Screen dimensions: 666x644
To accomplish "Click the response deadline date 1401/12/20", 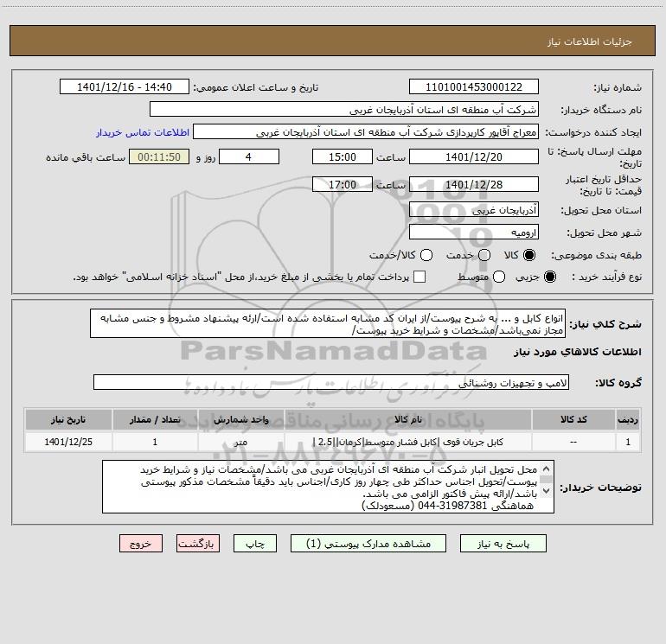I will (474, 156).
